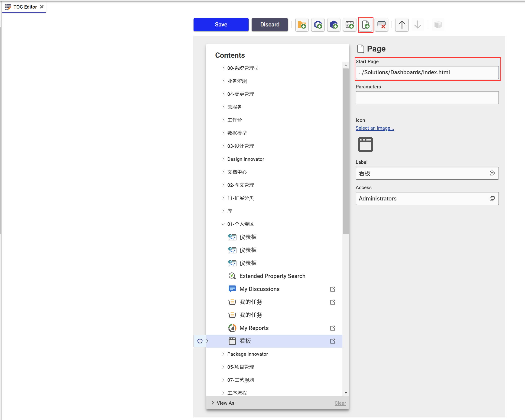The image size is (525, 420).
Task: Select Extended Property Search item
Action: click(x=272, y=276)
